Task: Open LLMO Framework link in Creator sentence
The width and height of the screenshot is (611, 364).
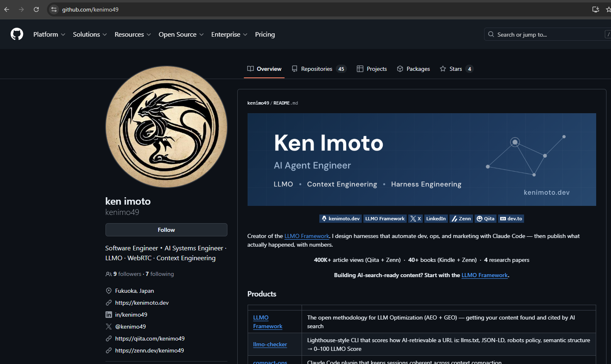Action: 307,236
